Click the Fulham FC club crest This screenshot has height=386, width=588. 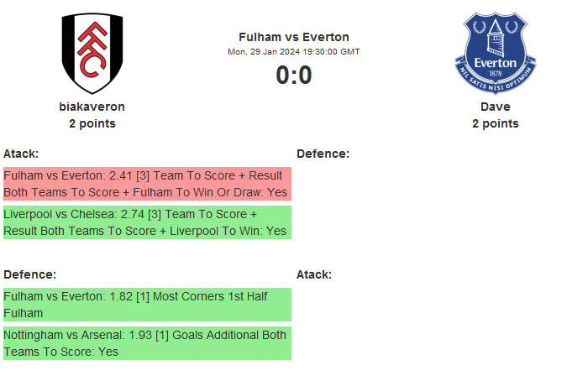click(x=92, y=53)
